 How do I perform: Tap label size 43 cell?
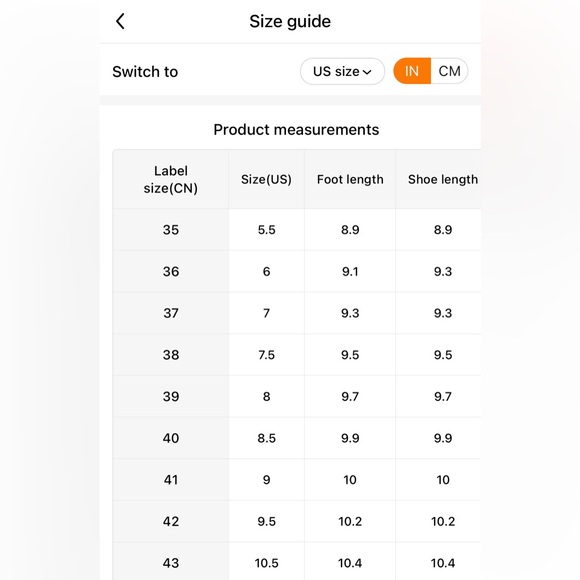171,563
